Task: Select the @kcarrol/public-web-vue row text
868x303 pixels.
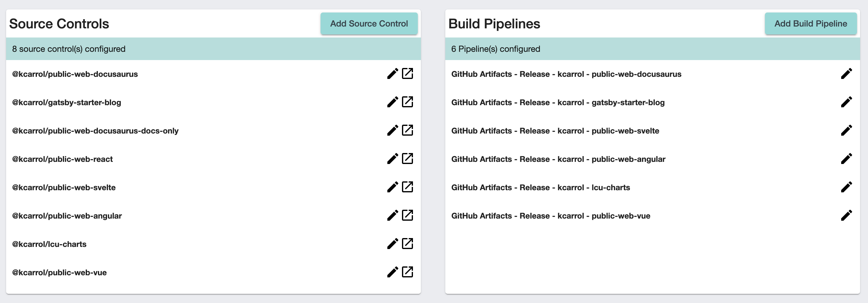Action: click(59, 272)
